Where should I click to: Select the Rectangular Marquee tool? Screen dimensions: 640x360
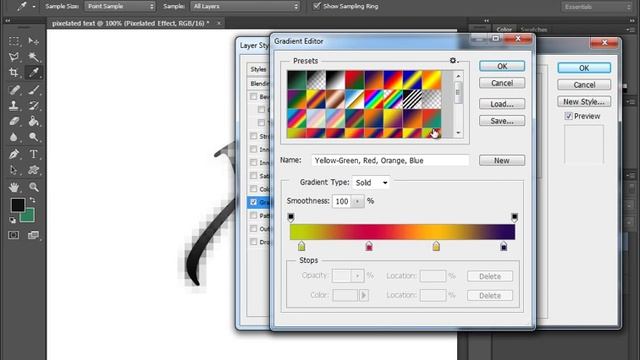(14, 41)
